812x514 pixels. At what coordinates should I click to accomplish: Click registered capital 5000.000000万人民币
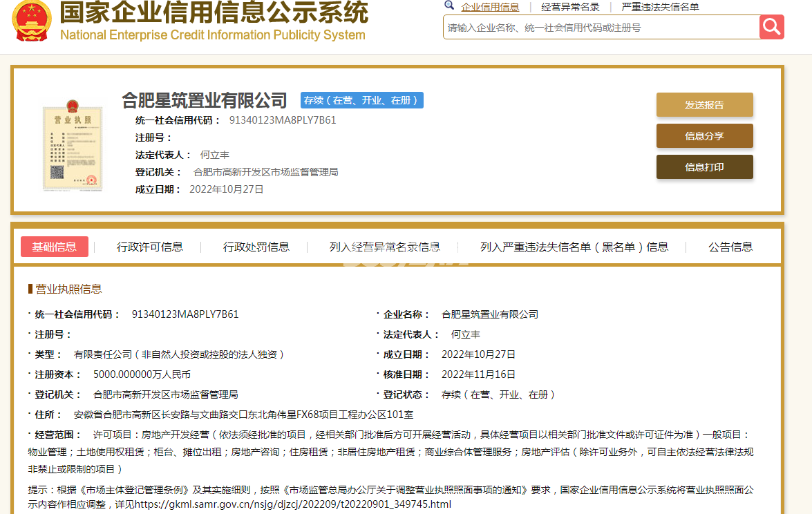(142, 374)
